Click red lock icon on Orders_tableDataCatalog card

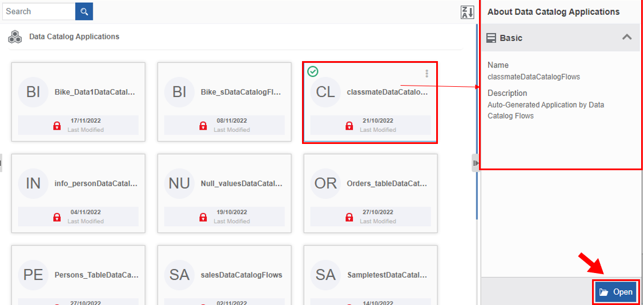pyautogui.click(x=349, y=217)
